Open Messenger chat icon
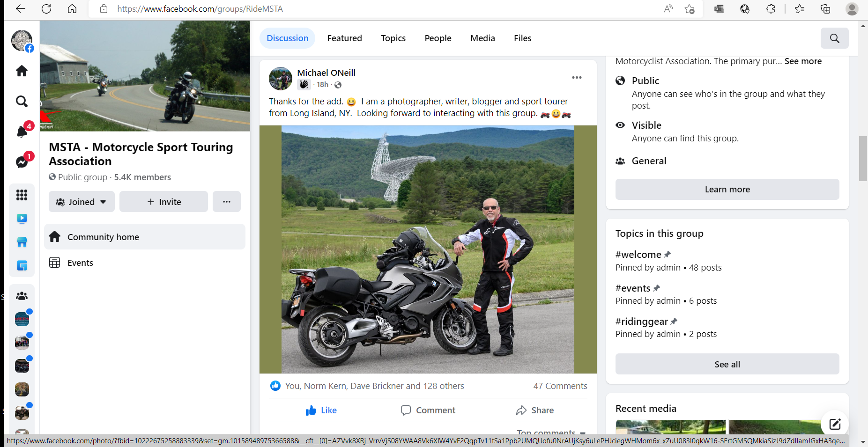Viewport: 868px width, 447px height. tap(22, 162)
